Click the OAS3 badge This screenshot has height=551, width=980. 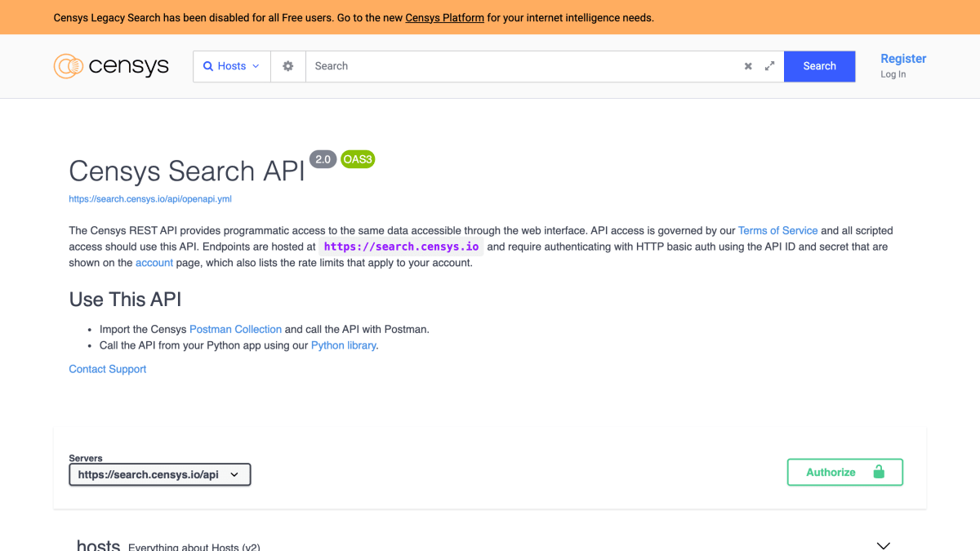[358, 159]
